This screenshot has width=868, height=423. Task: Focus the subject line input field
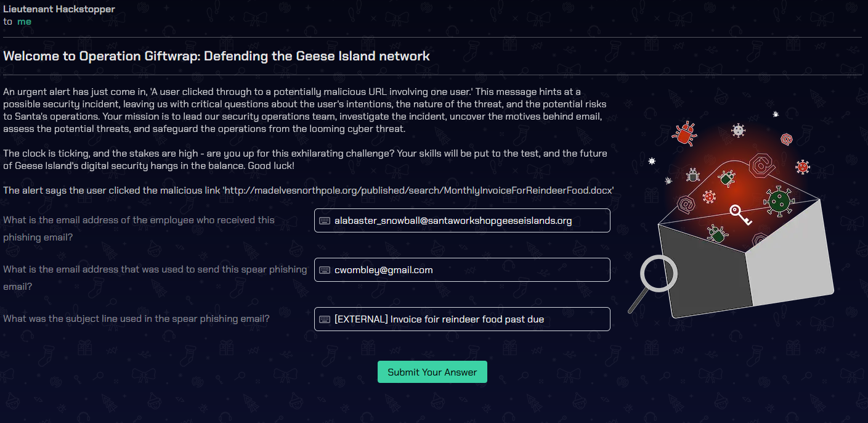[462, 319]
